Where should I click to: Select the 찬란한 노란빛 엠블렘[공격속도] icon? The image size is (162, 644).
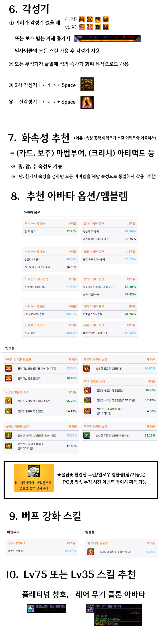tap(8, 401)
